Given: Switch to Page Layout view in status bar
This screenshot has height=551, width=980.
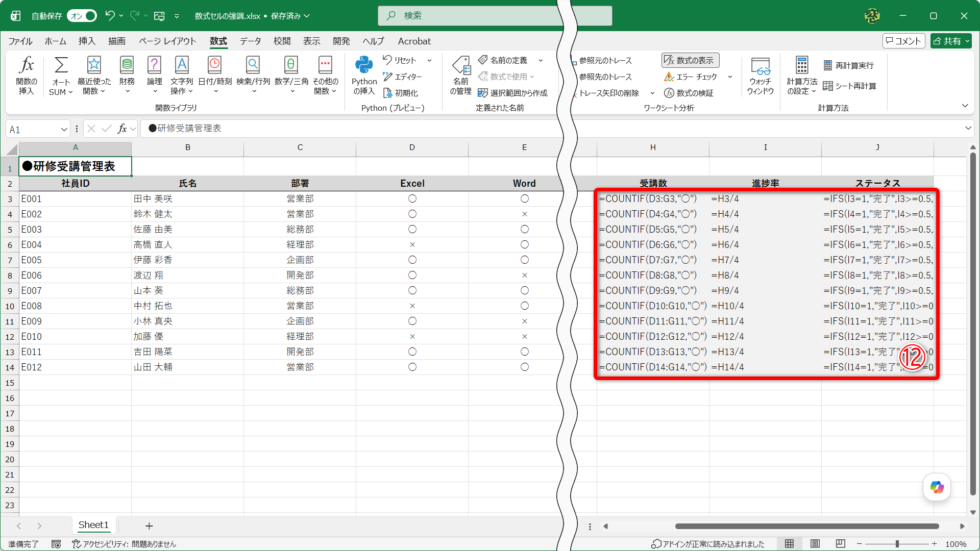Looking at the screenshot, I should (815, 544).
